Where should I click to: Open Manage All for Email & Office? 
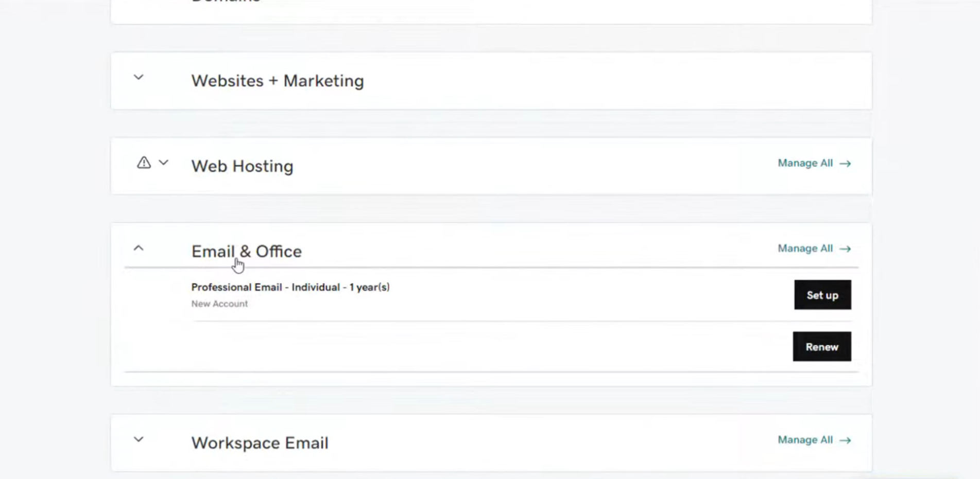[x=805, y=249]
